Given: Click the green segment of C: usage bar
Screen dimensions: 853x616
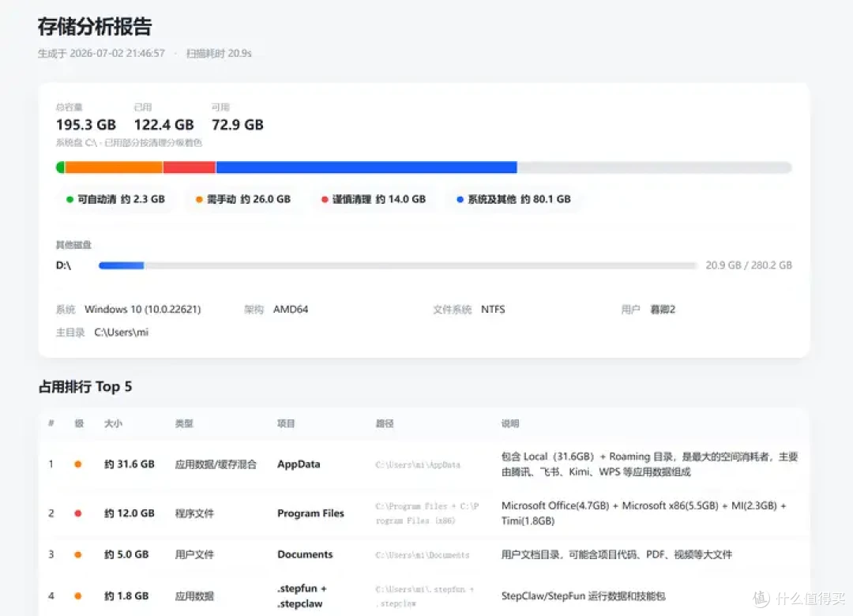Looking at the screenshot, I should point(60,167).
